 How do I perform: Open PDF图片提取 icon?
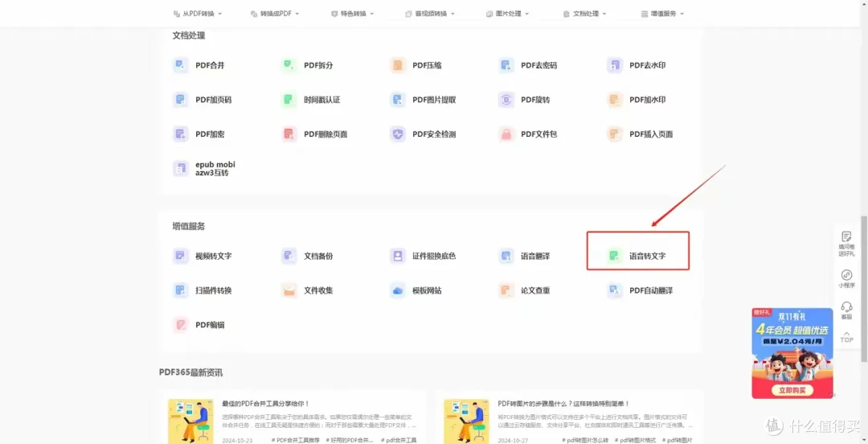click(x=398, y=100)
